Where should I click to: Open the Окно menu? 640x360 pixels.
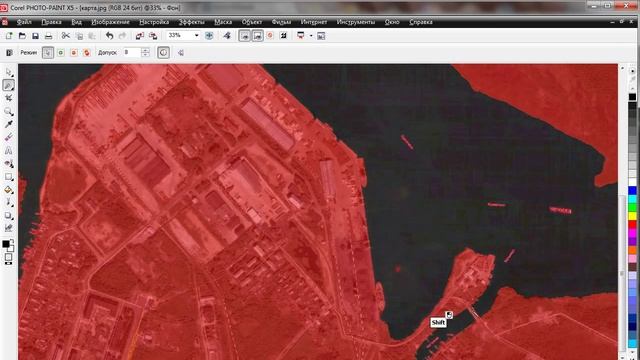[x=392, y=22]
